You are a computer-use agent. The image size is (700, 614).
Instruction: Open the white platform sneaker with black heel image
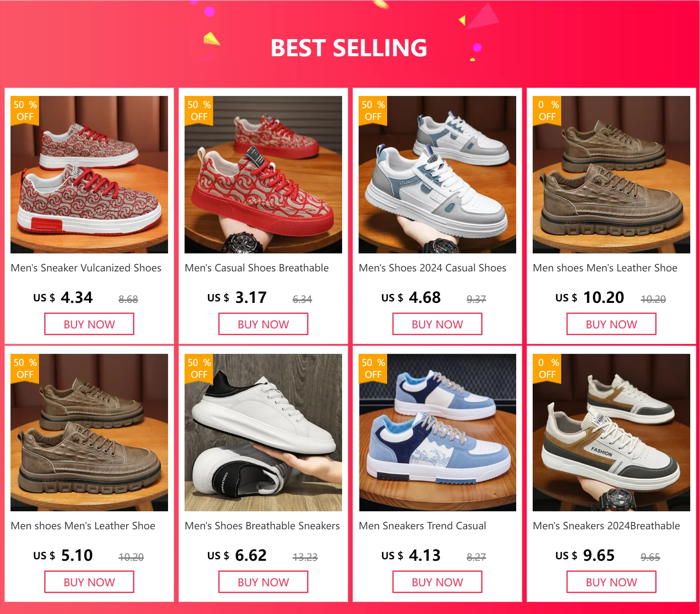click(x=263, y=433)
